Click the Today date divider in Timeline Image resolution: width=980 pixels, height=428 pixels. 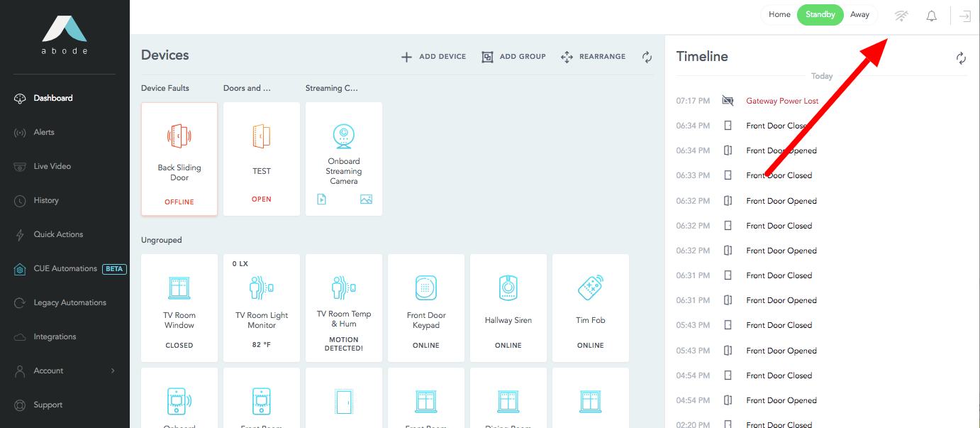tap(822, 76)
